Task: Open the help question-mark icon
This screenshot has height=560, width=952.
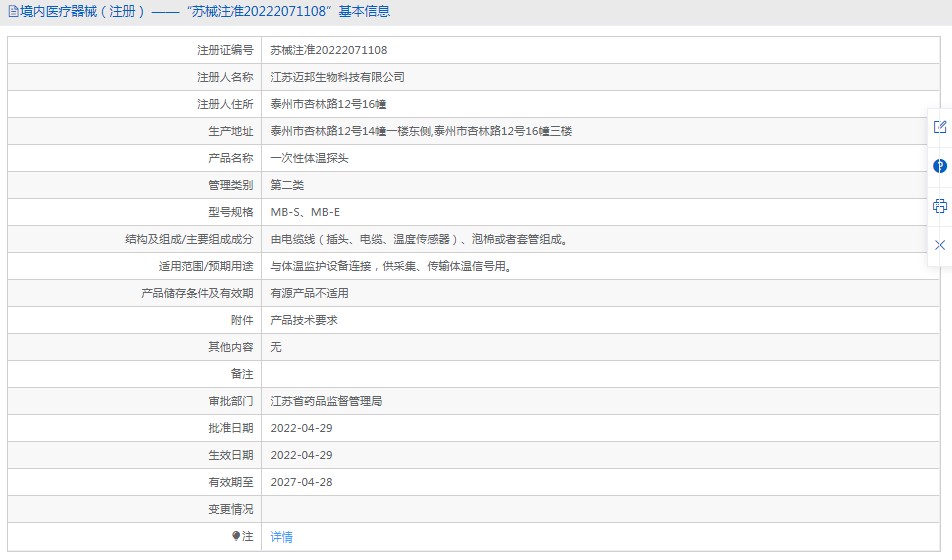Action: (x=940, y=166)
